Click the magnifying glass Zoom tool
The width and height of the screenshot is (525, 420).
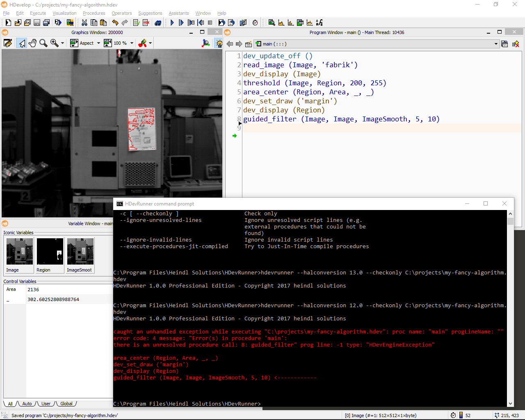[43, 43]
